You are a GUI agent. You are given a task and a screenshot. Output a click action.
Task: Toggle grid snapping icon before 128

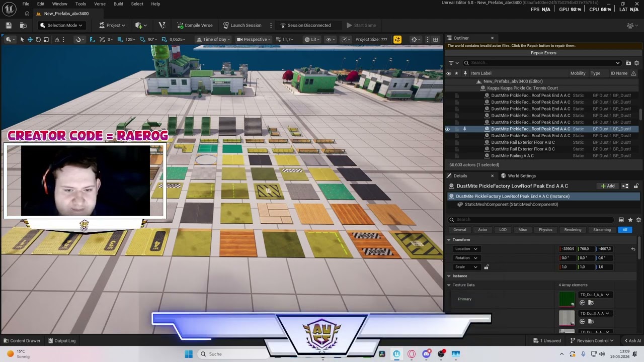[121, 39]
